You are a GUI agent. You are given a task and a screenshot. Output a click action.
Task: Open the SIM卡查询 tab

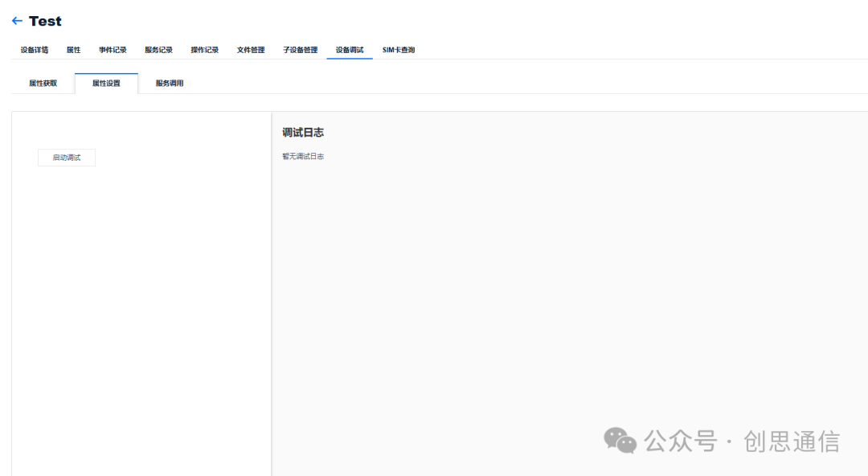pos(399,50)
